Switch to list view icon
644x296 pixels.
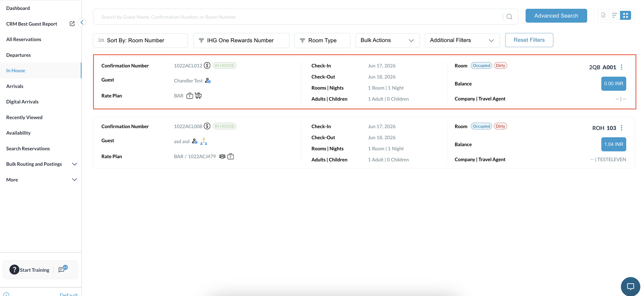tap(614, 15)
